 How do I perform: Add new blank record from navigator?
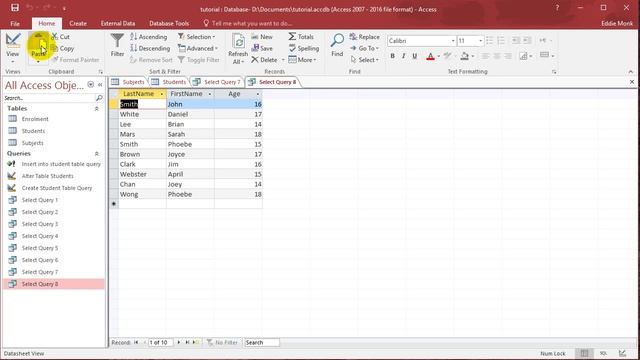(196, 342)
